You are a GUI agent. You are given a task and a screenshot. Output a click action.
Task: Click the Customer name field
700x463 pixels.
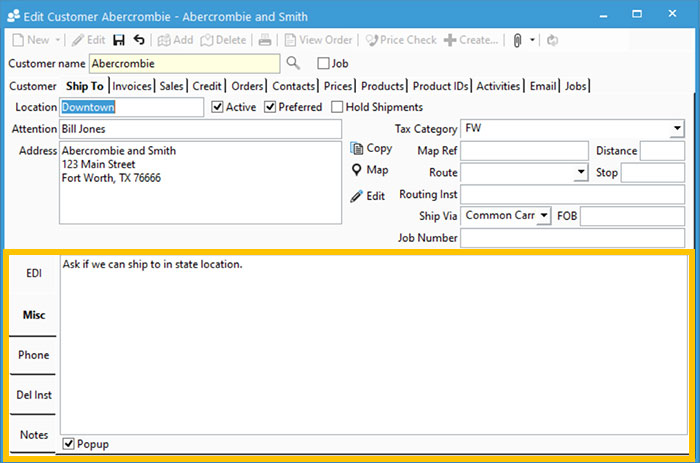(x=184, y=63)
